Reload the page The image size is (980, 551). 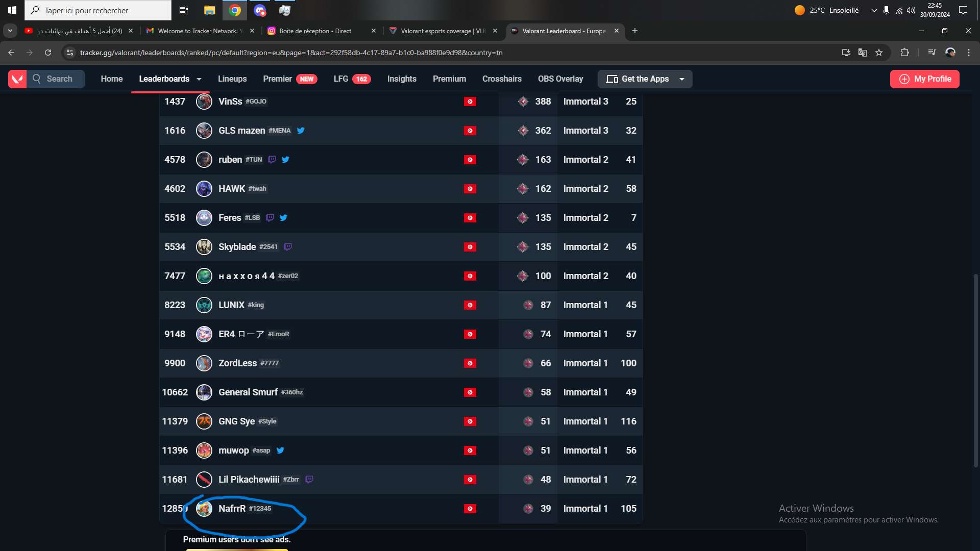48,53
